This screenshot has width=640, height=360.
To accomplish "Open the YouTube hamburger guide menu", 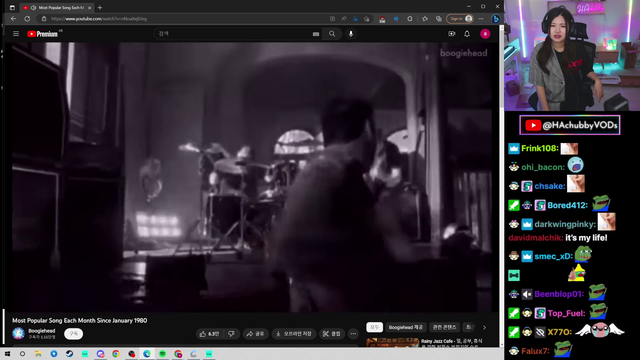I will [16, 34].
